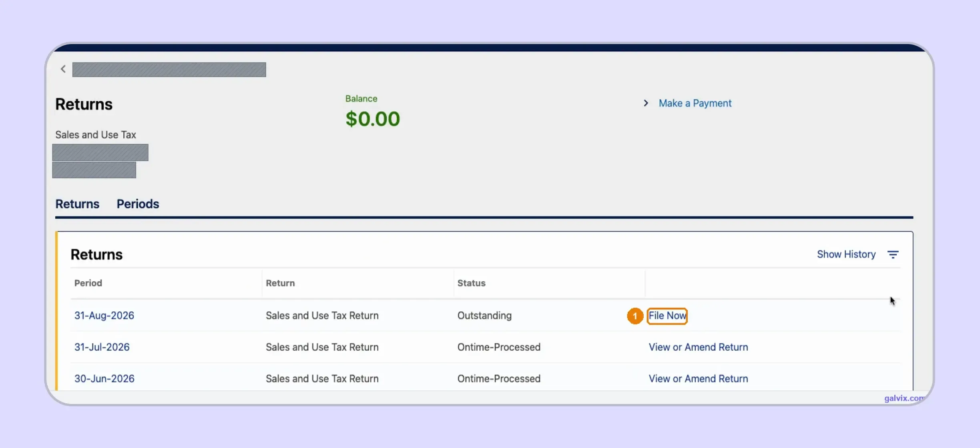Click the redacted breadcrumb title bar
Screen dimensions: 980x448
tap(169, 69)
